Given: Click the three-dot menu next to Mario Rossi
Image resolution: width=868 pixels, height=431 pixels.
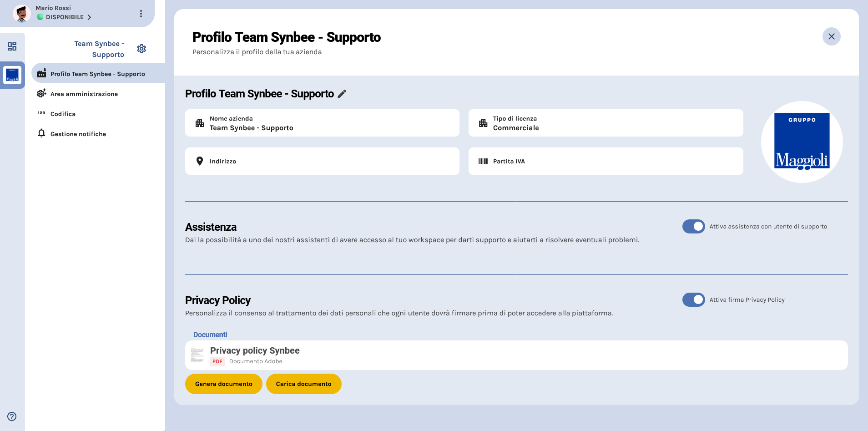Looking at the screenshot, I should (141, 14).
